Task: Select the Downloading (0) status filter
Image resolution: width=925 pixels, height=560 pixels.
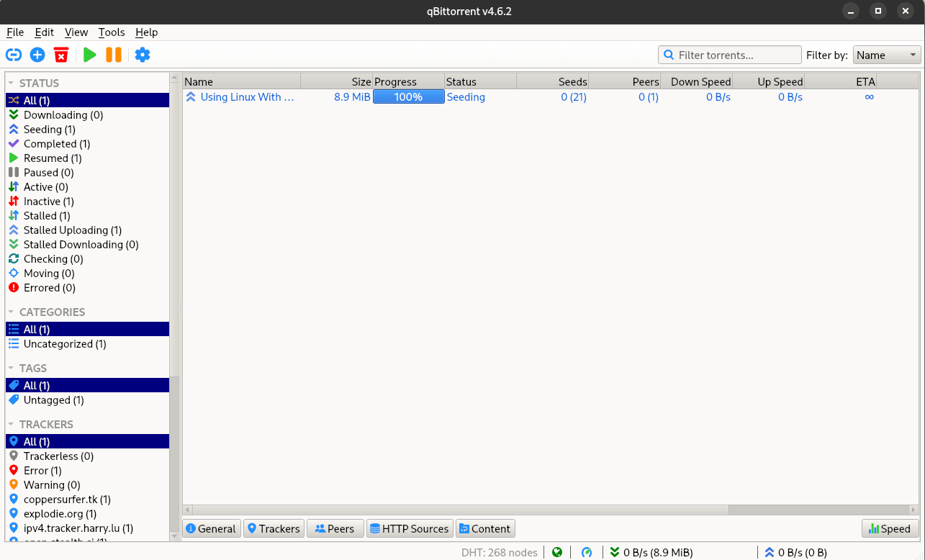Action: coord(88,115)
